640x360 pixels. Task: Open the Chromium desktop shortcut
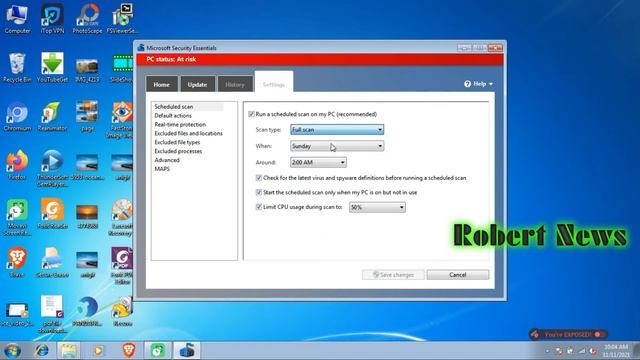[17, 116]
